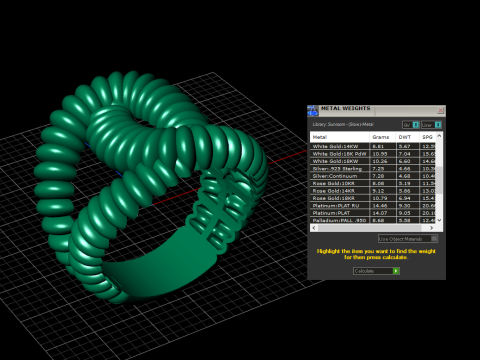Click the table's scroll up arrow

[x=439, y=136]
